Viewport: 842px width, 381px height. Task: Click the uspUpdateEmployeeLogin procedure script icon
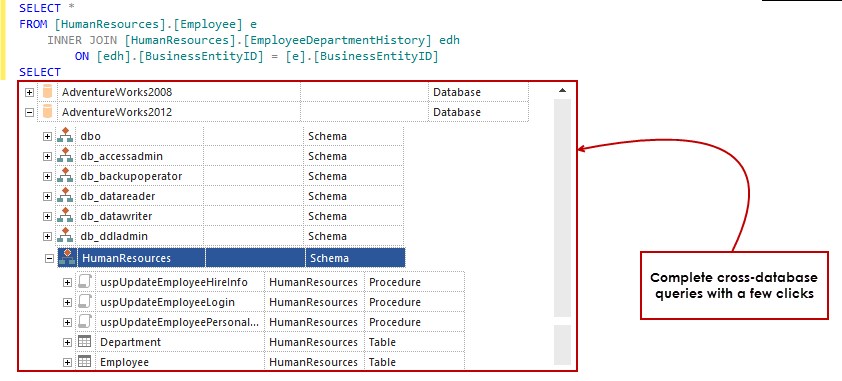pos(85,302)
